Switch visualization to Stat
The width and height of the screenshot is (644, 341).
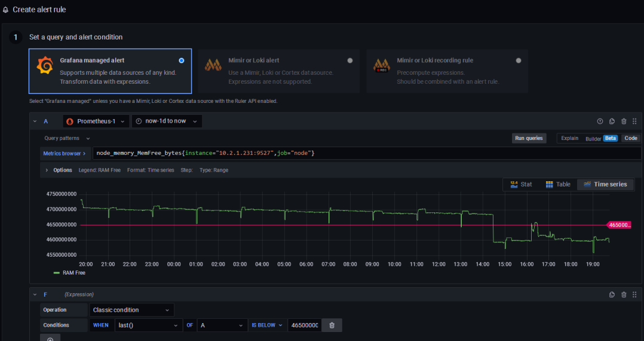coord(521,184)
